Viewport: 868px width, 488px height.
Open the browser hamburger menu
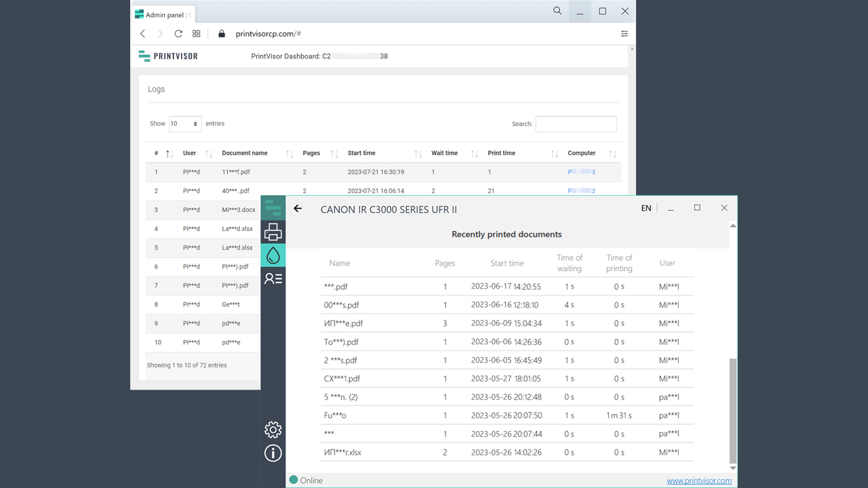click(625, 34)
